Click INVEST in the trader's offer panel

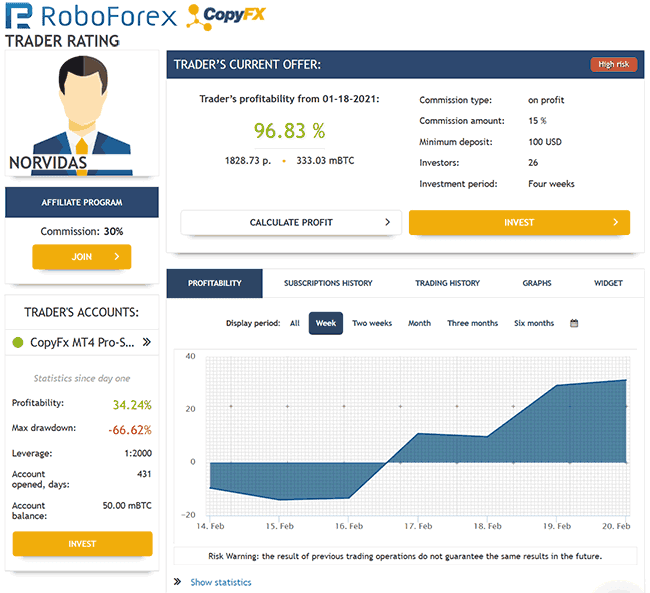519,222
